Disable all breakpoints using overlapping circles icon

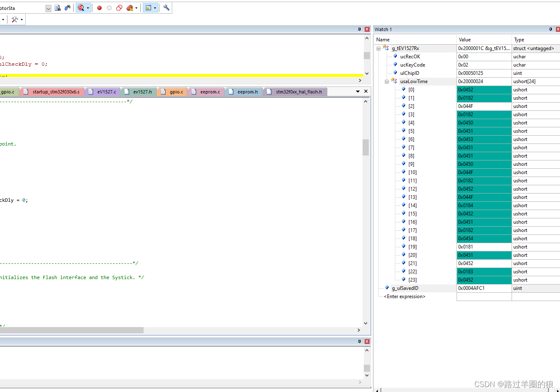coord(119,8)
